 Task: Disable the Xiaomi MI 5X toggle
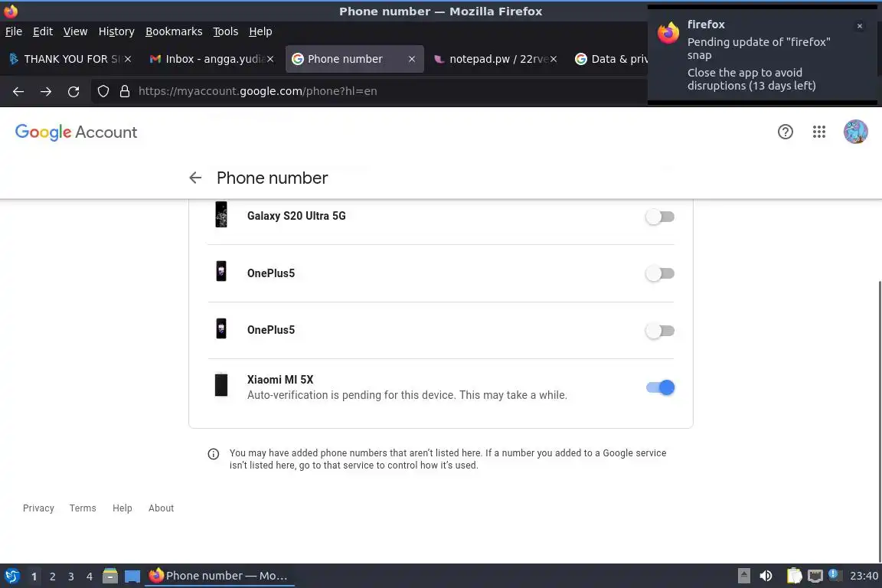(x=660, y=387)
